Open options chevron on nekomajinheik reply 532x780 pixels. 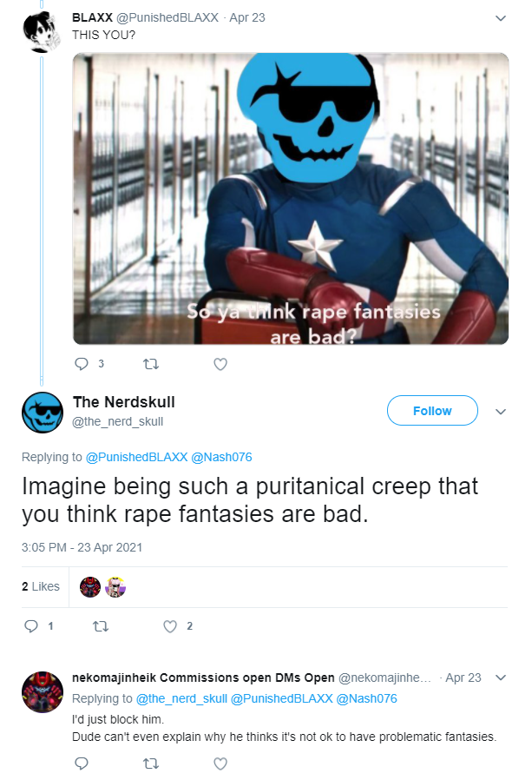[x=501, y=678]
